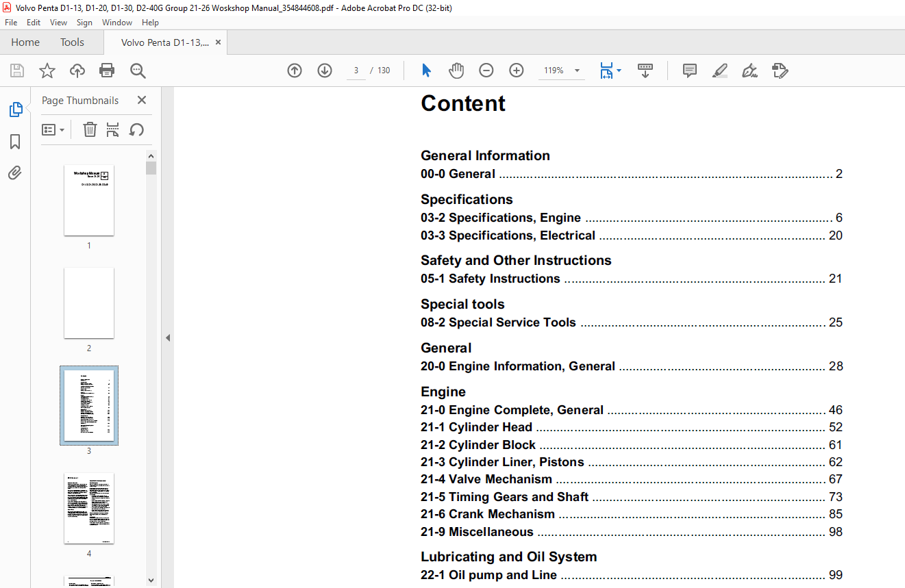This screenshot has width=905, height=588.
Task: Click '03-3 Specifications, Electrical' entry
Action: coord(632,235)
